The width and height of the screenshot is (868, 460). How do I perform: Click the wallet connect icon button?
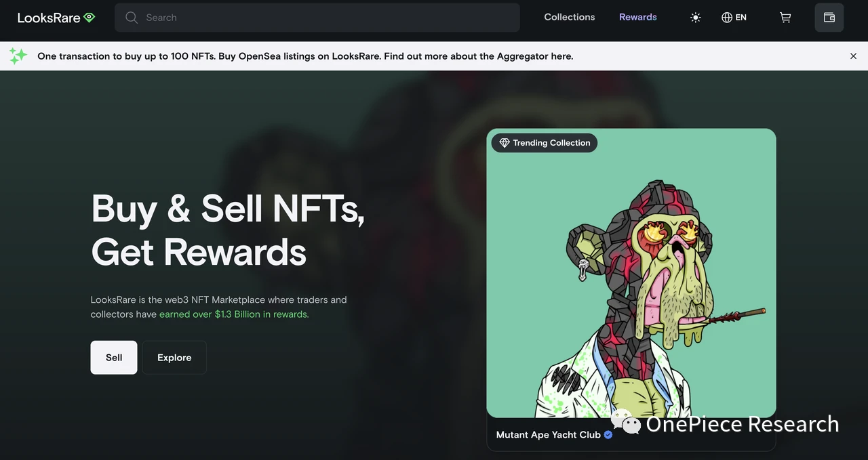point(829,18)
